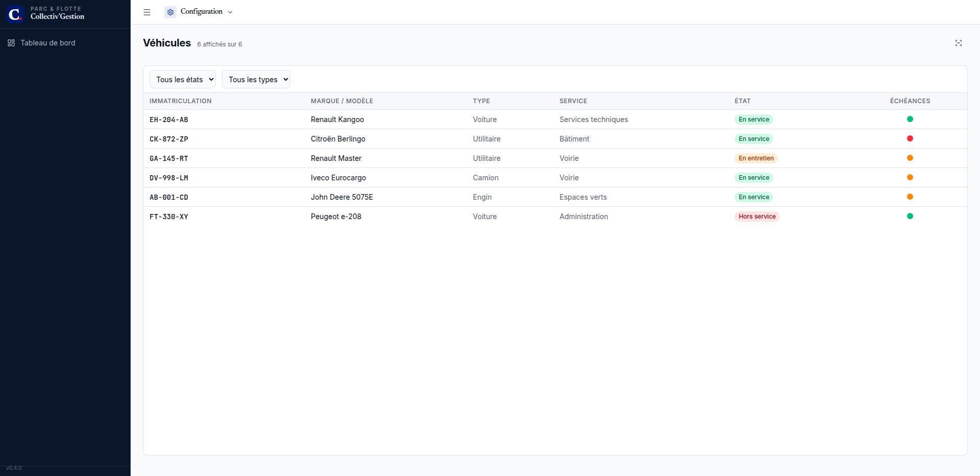Click Utilitaire type for Renault Master

pos(486,158)
